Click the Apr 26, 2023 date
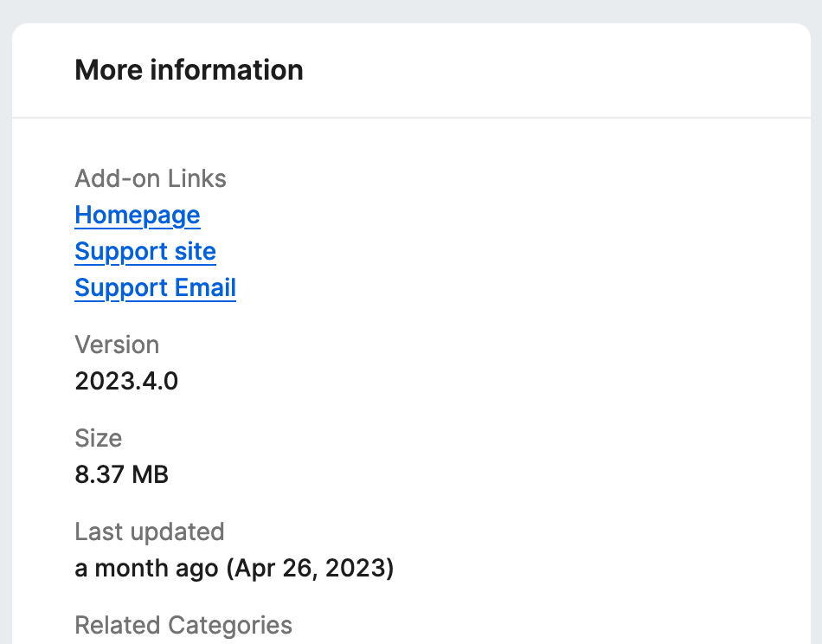The image size is (822, 644). [x=310, y=569]
